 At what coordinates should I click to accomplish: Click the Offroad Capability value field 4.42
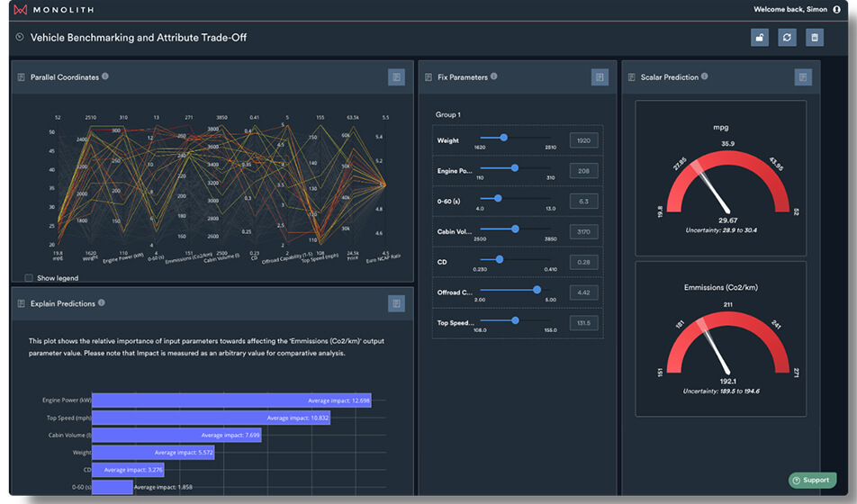click(x=583, y=292)
